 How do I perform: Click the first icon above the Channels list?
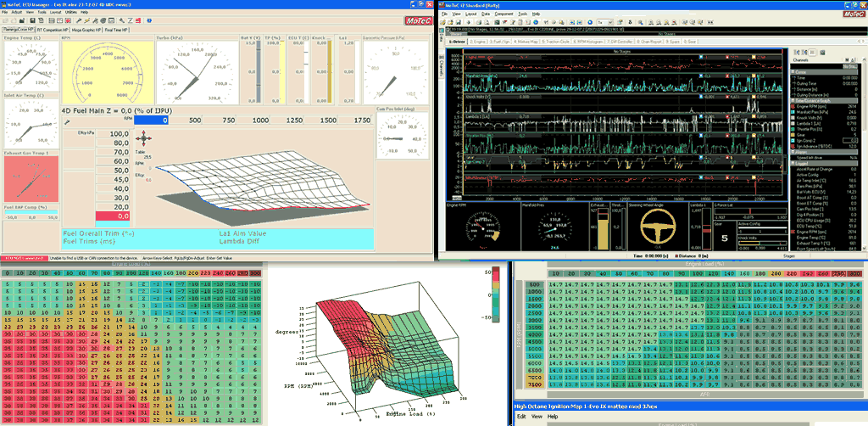point(797,52)
